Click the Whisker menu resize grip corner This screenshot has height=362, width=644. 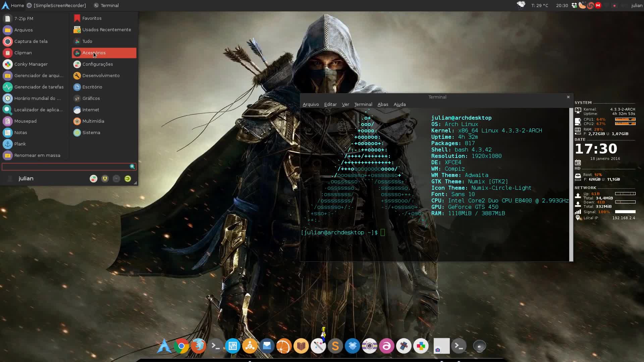point(135,183)
